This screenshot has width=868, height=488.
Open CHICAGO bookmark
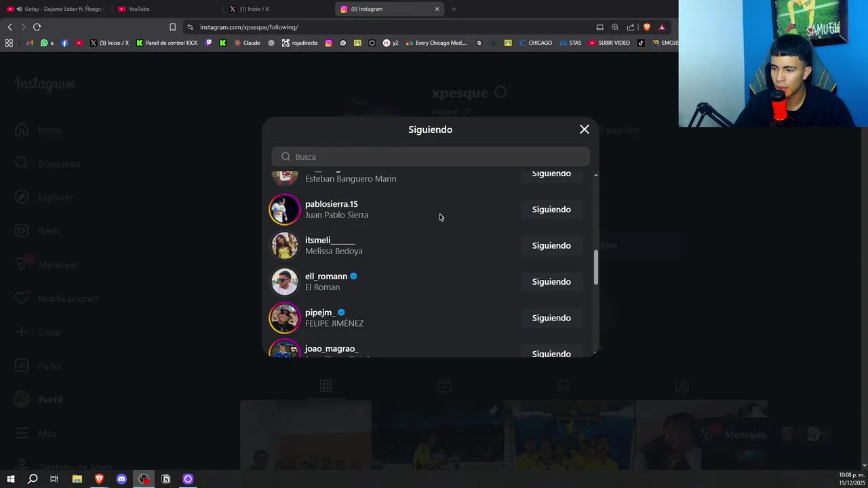pyautogui.click(x=535, y=43)
